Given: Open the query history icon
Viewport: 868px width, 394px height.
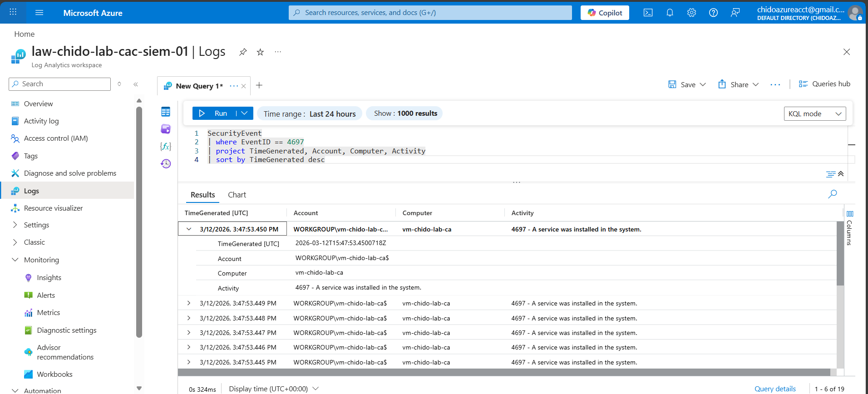Looking at the screenshot, I should tap(166, 163).
